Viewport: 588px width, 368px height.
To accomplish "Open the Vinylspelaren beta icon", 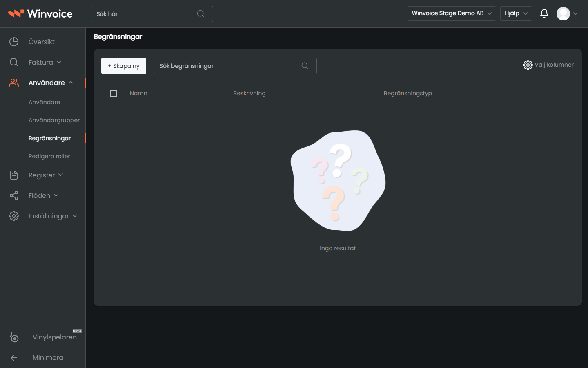I will tap(14, 337).
